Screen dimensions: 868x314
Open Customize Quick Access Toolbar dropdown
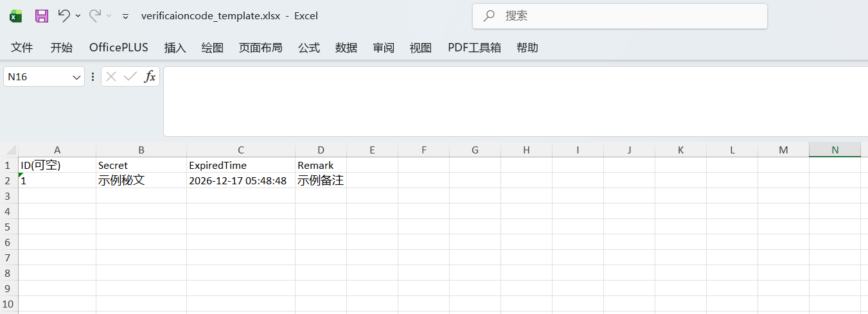click(x=125, y=16)
